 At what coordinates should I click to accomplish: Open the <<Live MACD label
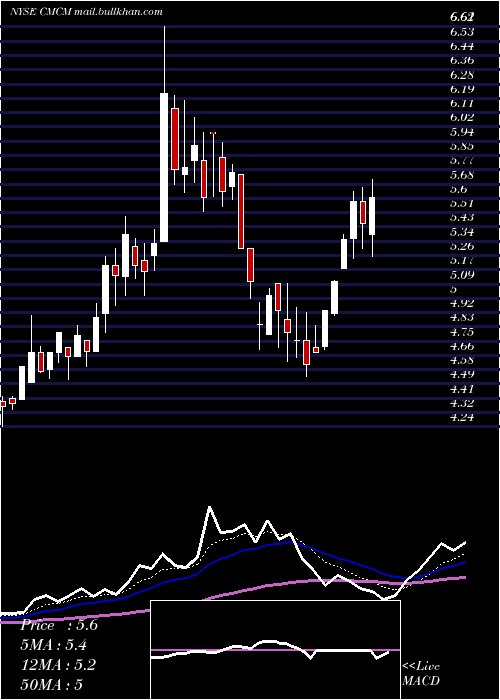(421, 674)
